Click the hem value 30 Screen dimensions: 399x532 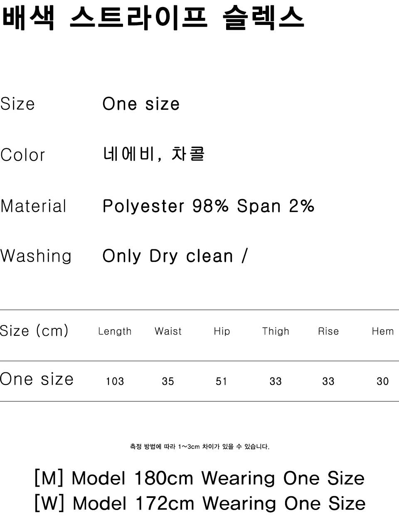click(x=382, y=381)
